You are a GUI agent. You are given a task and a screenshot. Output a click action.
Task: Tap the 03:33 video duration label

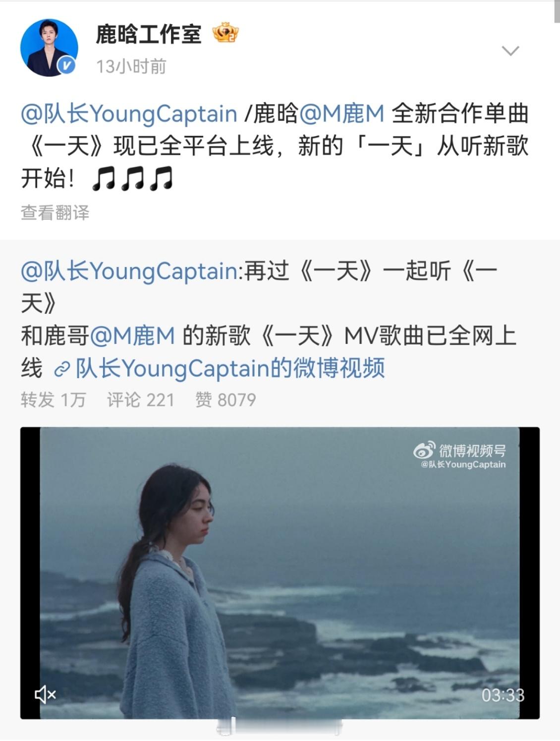[503, 695]
